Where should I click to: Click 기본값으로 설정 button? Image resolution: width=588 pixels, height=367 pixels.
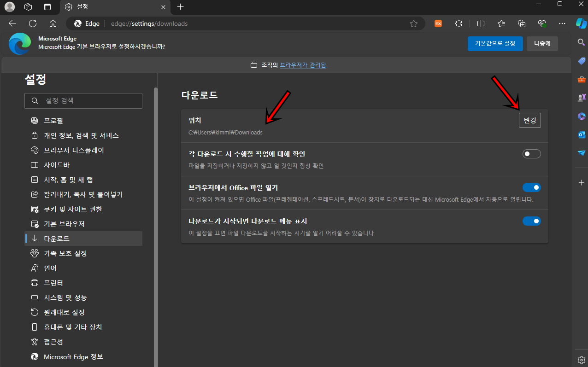pyautogui.click(x=495, y=44)
